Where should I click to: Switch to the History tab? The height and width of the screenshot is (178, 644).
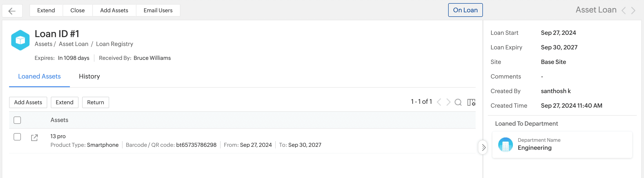pos(89,76)
